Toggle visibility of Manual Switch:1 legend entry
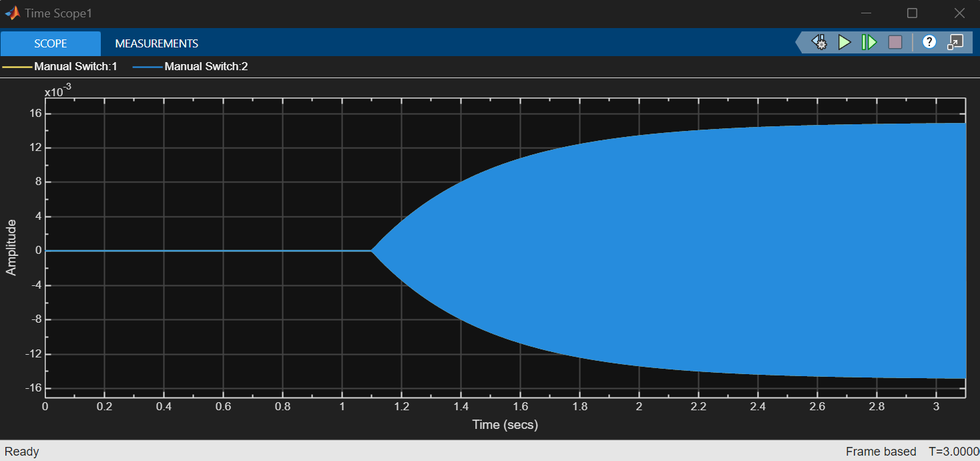Viewport: 980px width, 461px height. (75, 67)
